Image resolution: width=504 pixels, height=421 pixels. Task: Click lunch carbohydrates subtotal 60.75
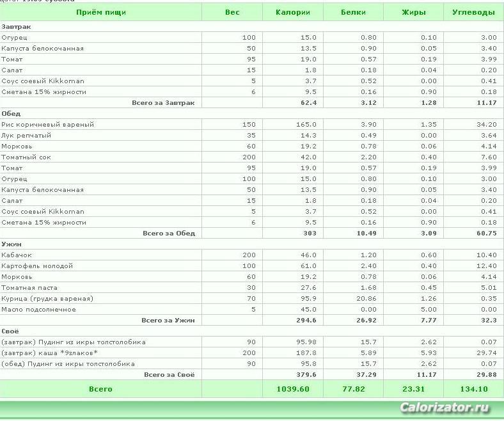(487, 233)
